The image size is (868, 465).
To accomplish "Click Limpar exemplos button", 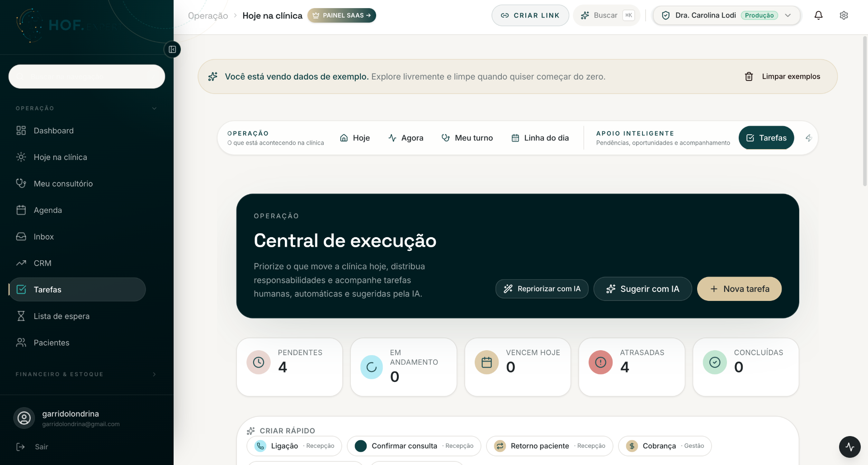I will pos(783,77).
